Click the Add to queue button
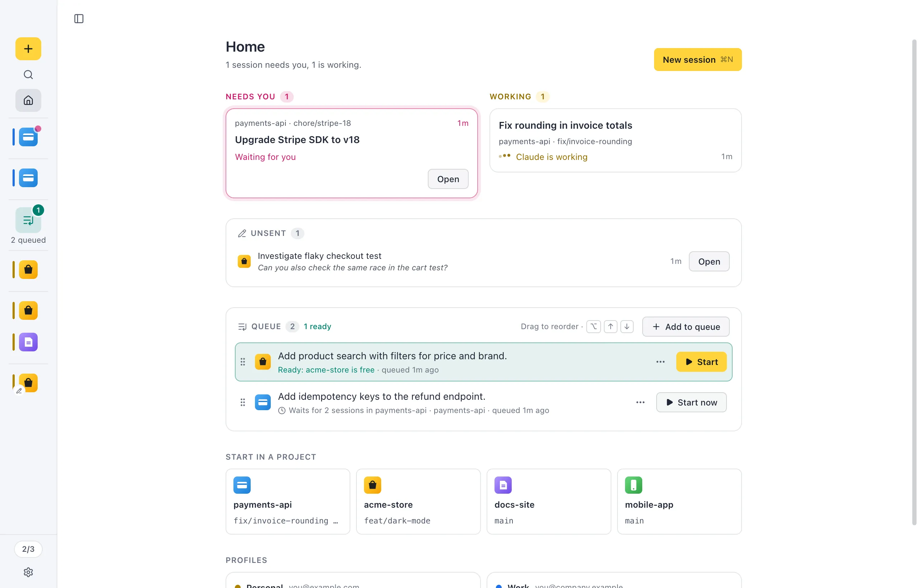The height and width of the screenshot is (588, 918). [685, 327]
